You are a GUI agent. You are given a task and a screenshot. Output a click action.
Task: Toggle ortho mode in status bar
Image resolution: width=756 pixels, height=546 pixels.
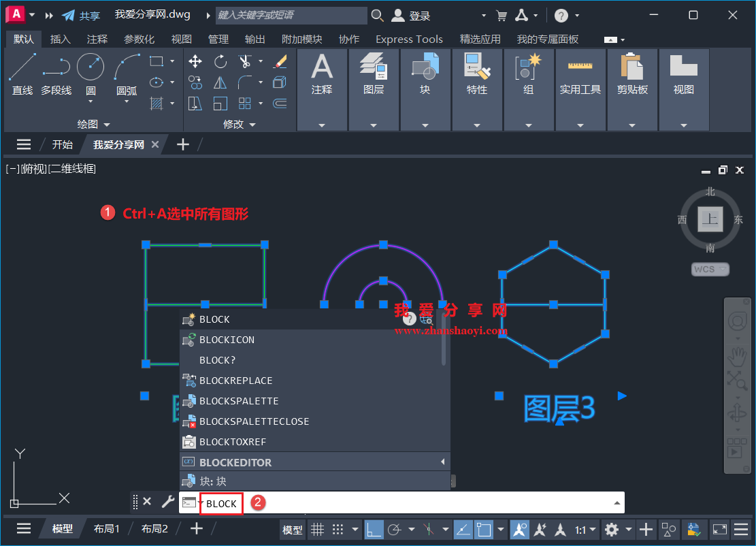click(x=374, y=529)
